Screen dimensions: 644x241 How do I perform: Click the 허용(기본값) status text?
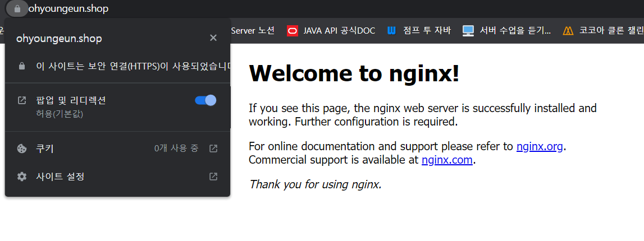click(60, 114)
